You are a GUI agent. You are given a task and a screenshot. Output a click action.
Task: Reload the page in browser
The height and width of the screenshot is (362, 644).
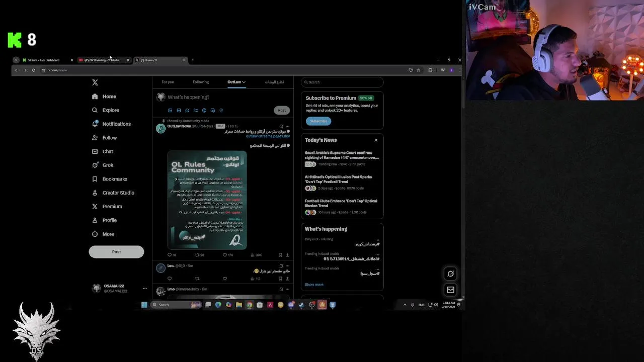click(x=34, y=70)
